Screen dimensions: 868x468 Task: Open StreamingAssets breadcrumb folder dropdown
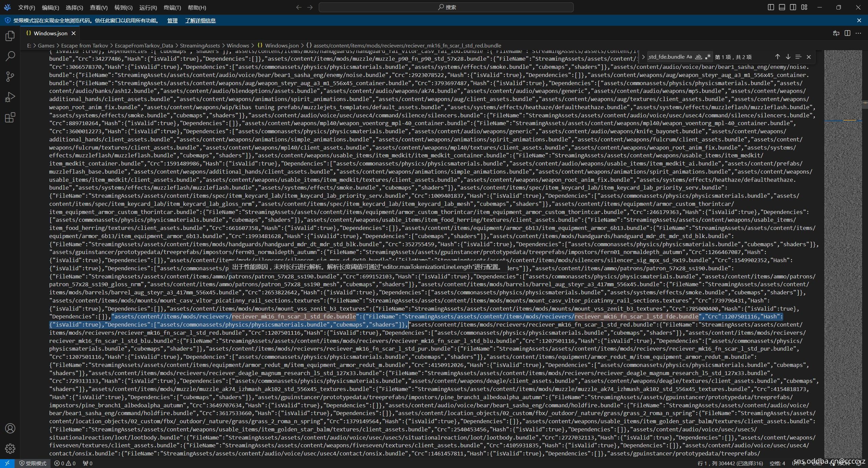200,45
